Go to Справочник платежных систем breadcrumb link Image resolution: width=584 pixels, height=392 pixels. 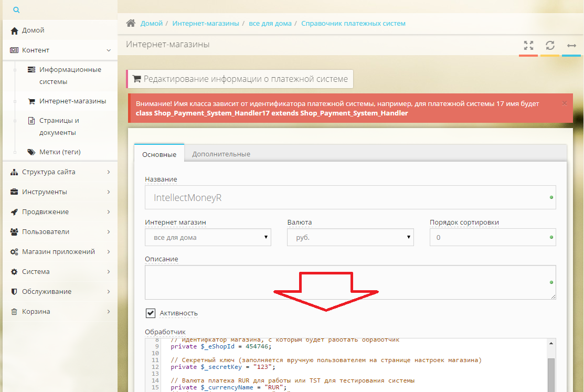[x=353, y=24]
